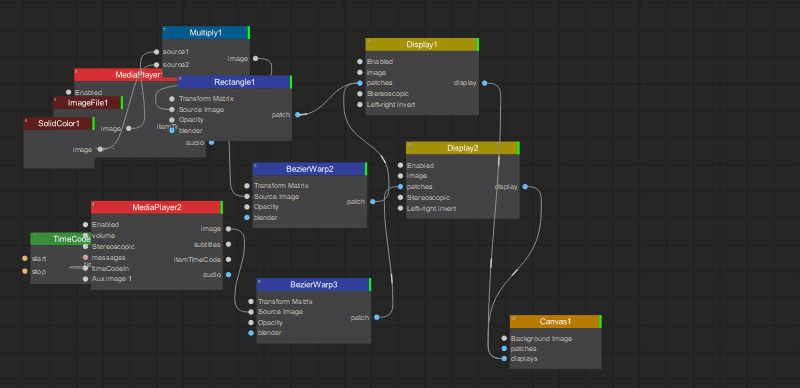Click MediaPlayer1 audio output port dot

click(211, 142)
